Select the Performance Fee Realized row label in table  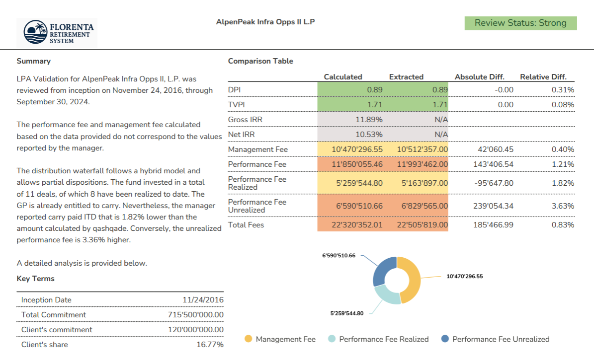(x=257, y=183)
